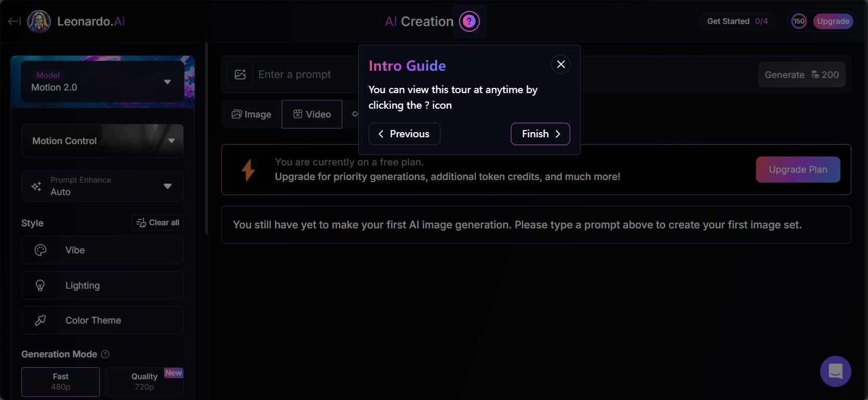
Task: Click the question mark tour icon
Action: pyautogui.click(x=469, y=21)
